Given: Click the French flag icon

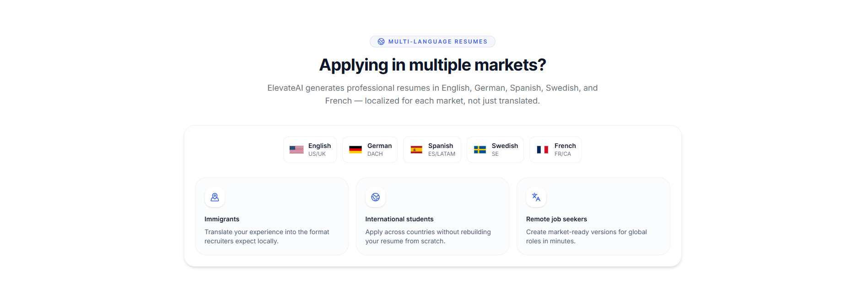Looking at the screenshot, I should [543, 149].
